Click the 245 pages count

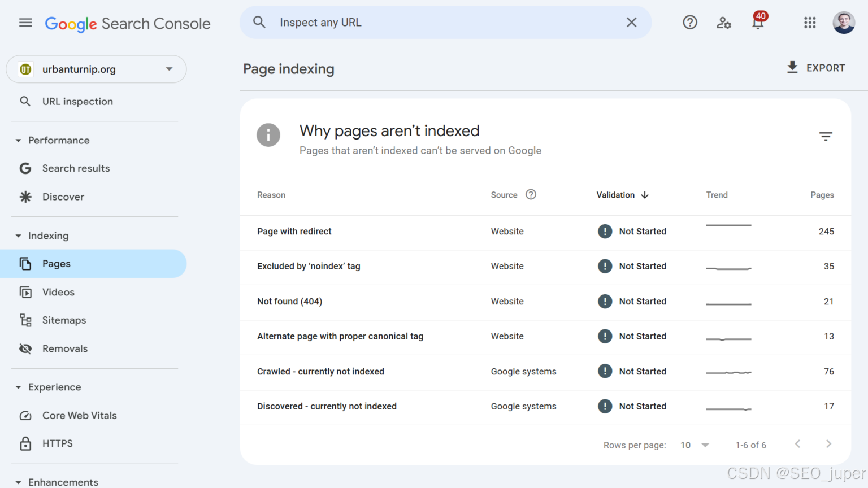(826, 232)
